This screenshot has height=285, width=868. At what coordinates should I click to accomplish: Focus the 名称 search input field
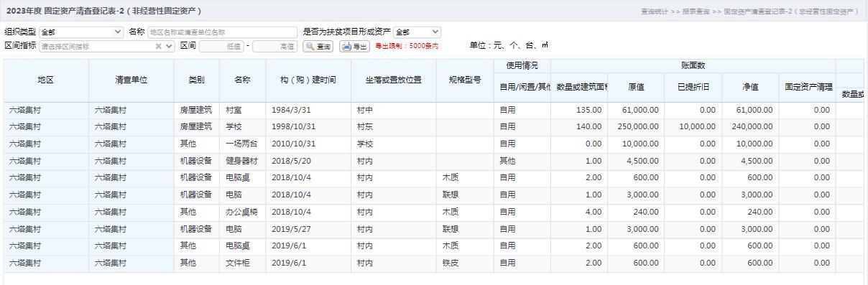(x=222, y=32)
